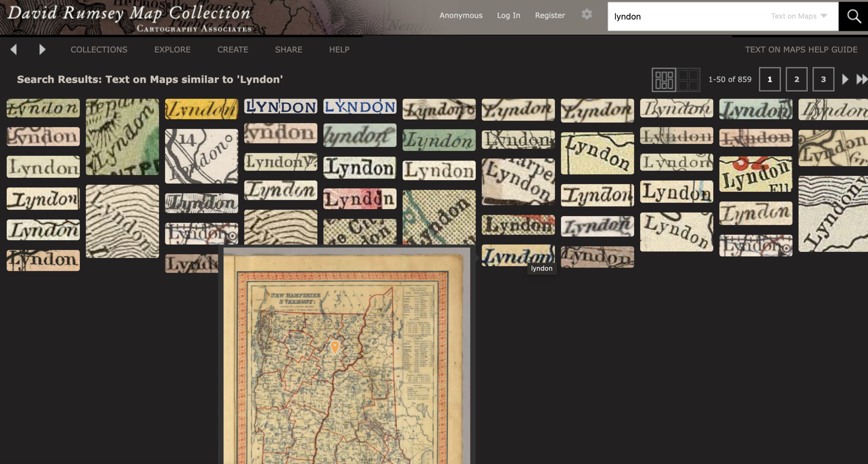Open the Lyndon thumbnail with number 14
The image size is (868, 464).
click(x=201, y=156)
